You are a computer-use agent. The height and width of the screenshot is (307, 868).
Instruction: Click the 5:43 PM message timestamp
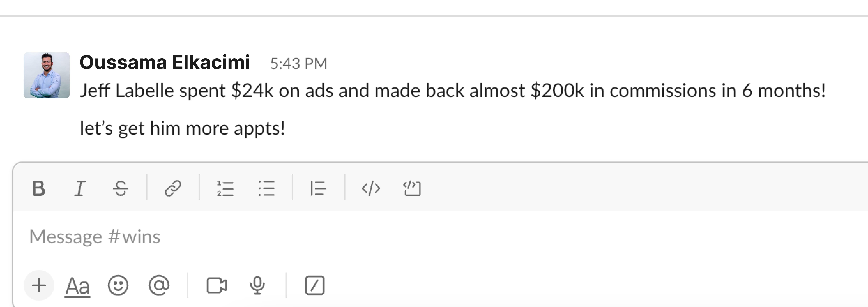coord(299,64)
